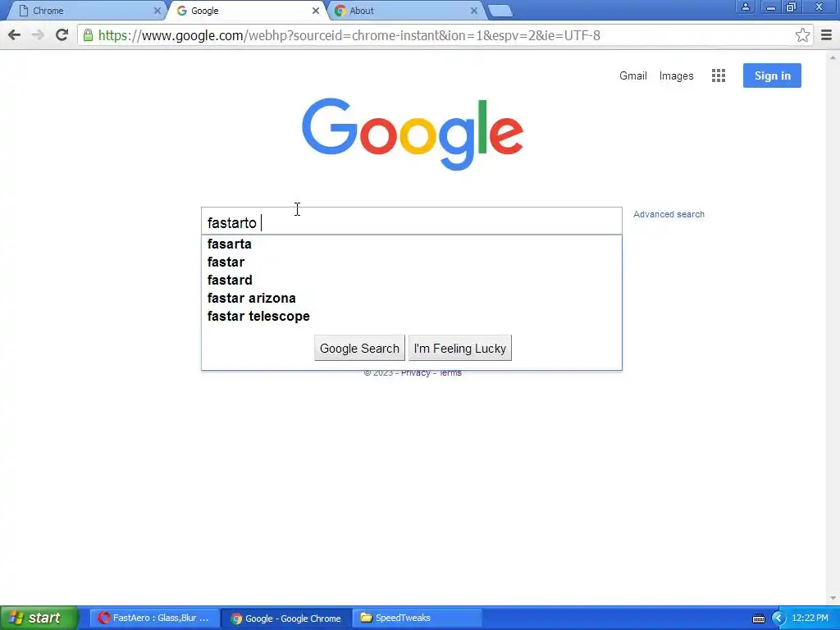The width and height of the screenshot is (840, 630).
Task: Open the Google apps grid icon
Action: pos(719,75)
